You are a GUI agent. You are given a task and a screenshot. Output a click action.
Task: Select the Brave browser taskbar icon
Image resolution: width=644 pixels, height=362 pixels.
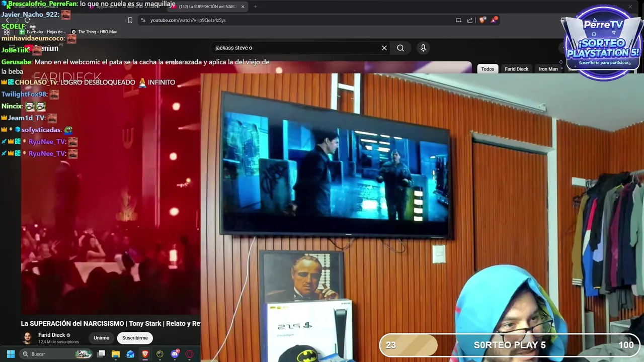click(x=145, y=354)
